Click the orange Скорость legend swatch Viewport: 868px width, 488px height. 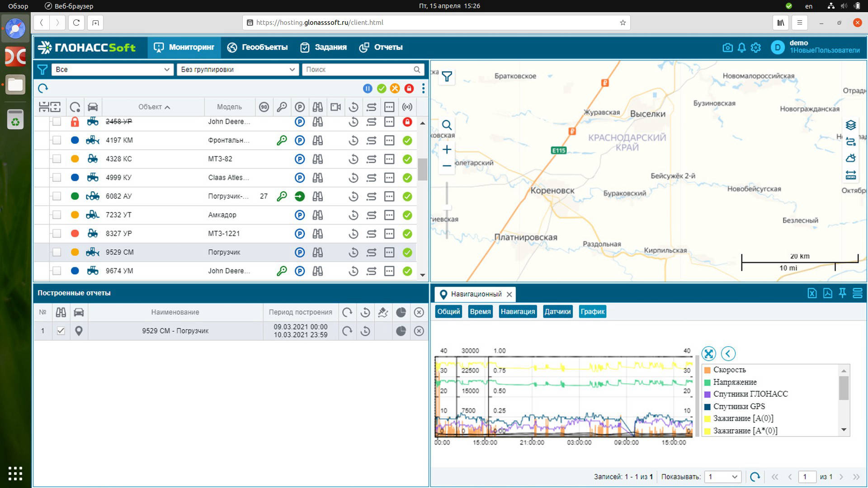708,370
